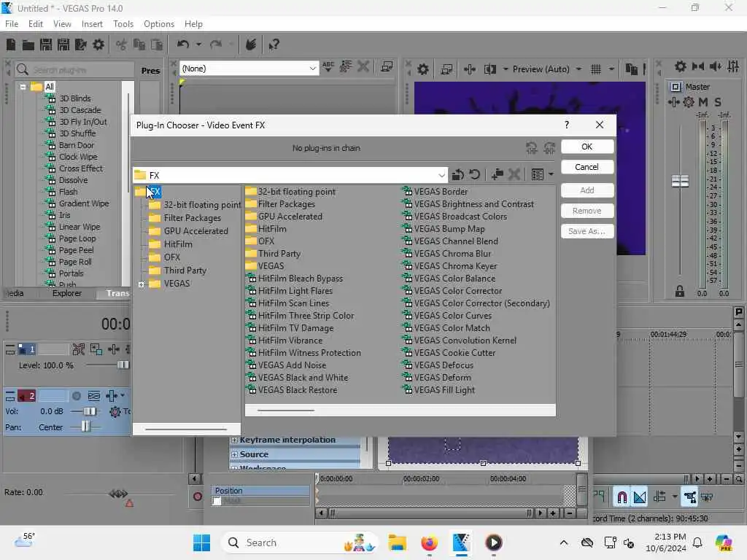Screen dimensions: 747x560
Task: Adjust track 2 Pan slider
Action: click(85, 427)
